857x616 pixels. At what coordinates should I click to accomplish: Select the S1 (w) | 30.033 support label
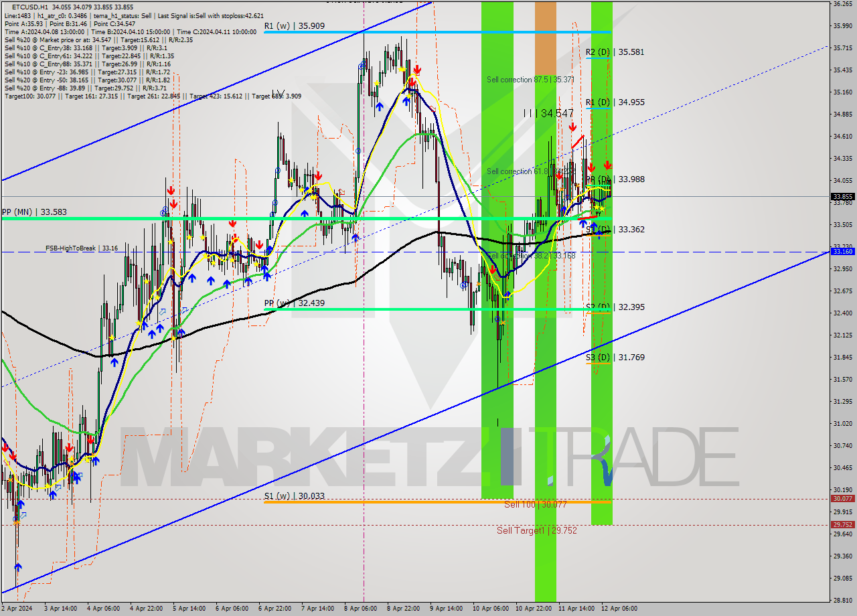(294, 496)
